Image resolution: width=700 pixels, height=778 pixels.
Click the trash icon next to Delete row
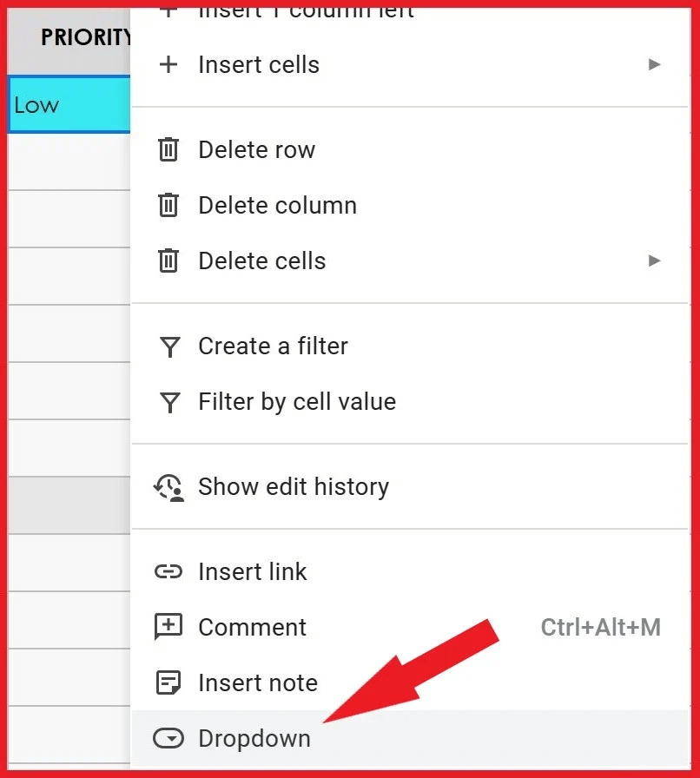pyautogui.click(x=168, y=150)
